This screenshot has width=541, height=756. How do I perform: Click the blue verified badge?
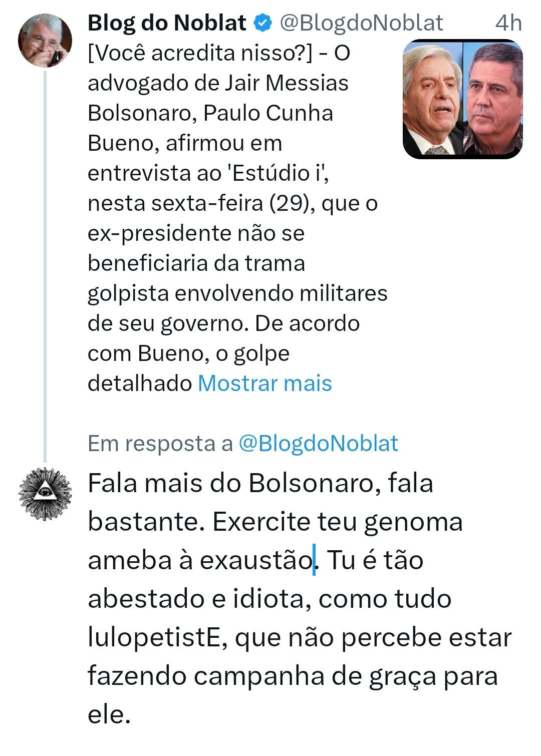pos(263,23)
